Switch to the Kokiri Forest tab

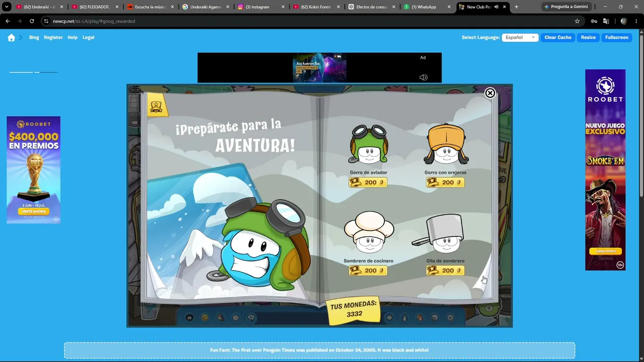point(316,7)
